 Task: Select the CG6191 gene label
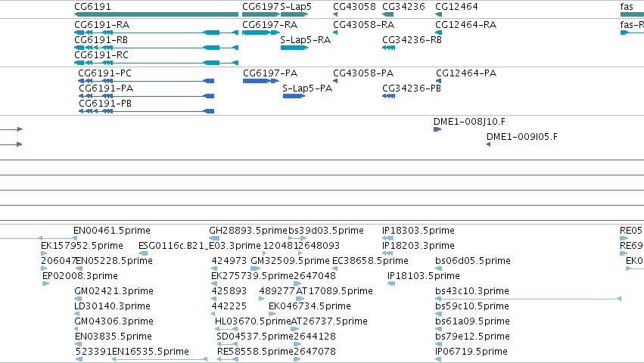[x=92, y=7]
